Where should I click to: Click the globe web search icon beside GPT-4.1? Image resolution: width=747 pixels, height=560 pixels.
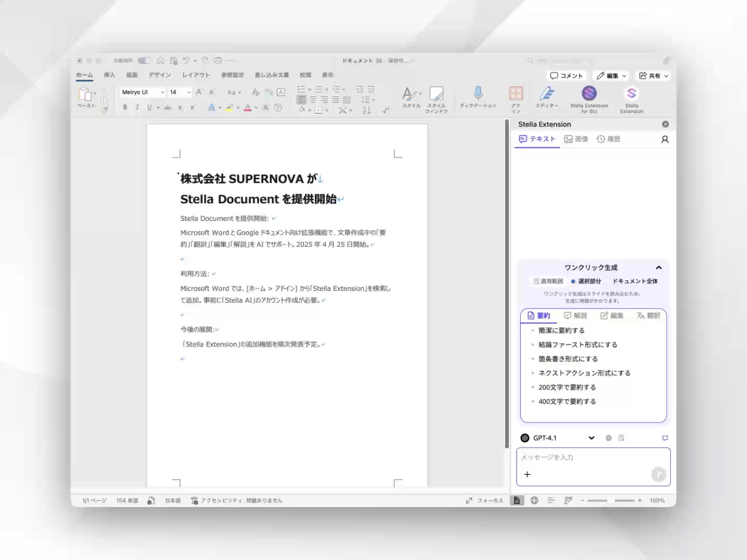coord(608,438)
